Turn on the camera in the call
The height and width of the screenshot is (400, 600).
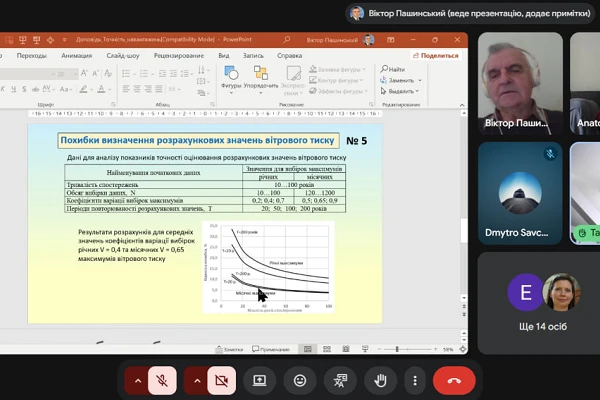[222, 380]
